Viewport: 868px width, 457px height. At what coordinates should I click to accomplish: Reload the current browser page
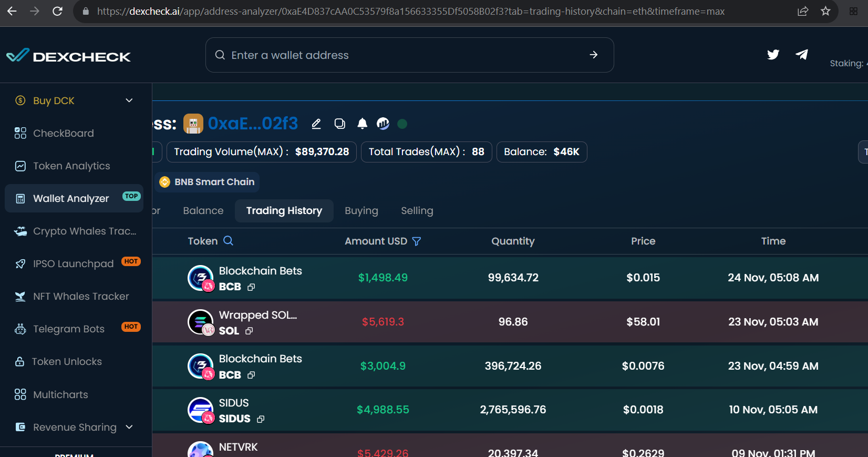click(58, 11)
